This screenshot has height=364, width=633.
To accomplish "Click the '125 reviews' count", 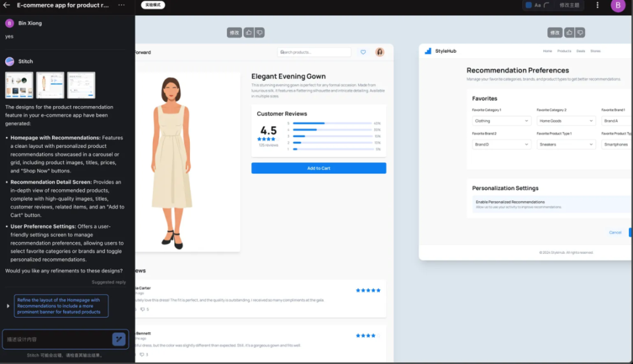I will coord(268,145).
